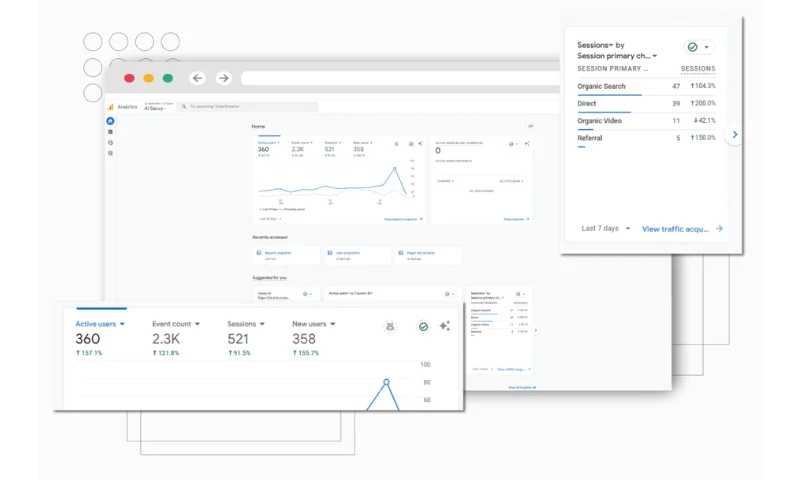The image size is (800, 480).
Task: Click the browser back arrow button
Action: [x=197, y=78]
